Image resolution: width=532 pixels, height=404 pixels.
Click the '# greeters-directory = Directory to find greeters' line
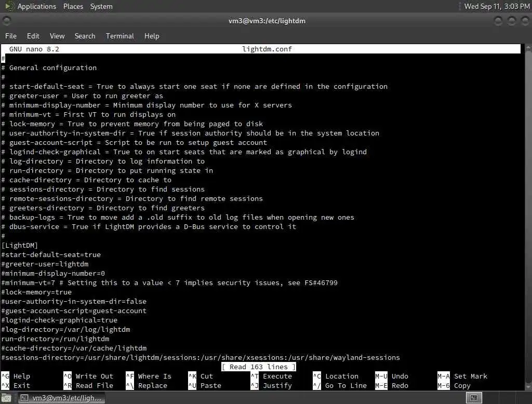coord(103,208)
